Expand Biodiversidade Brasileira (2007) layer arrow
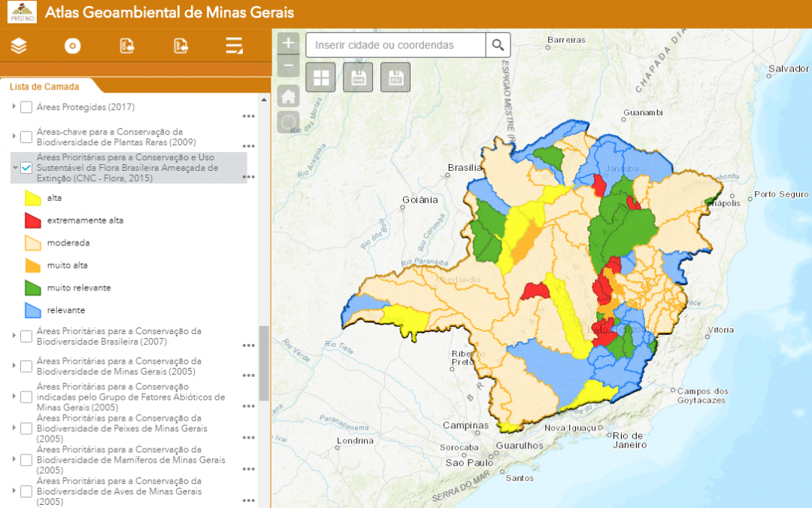The height and width of the screenshot is (508, 812). click(x=14, y=336)
